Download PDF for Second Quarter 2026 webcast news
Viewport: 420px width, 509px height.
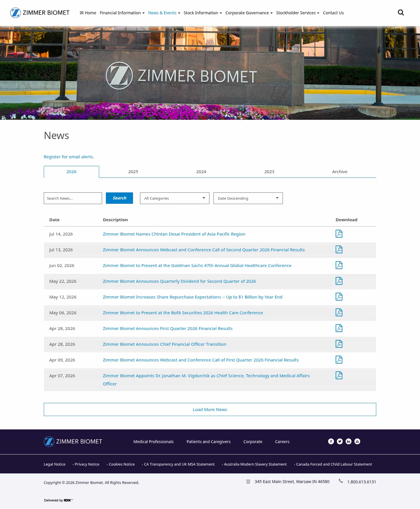(x=339, y=250)
